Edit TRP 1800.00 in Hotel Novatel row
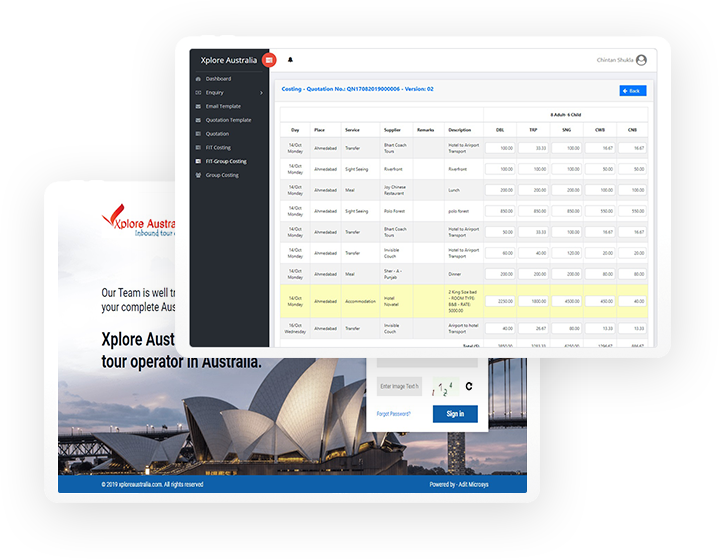 coord(533,301)
